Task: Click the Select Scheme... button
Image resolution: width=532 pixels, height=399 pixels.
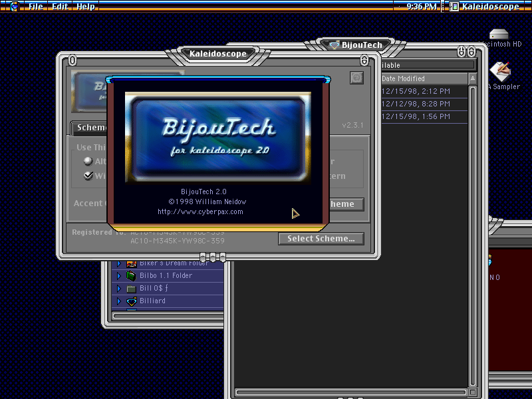Action: point(321,239)
